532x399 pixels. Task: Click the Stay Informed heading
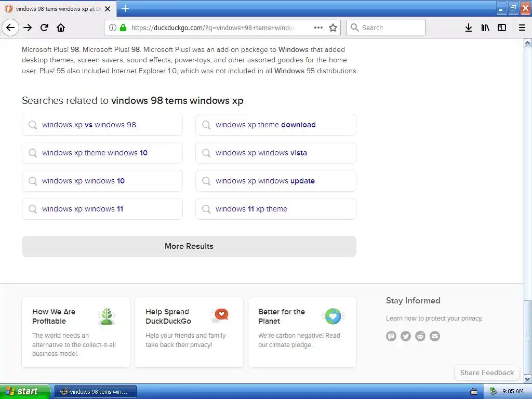coord(413,301)
